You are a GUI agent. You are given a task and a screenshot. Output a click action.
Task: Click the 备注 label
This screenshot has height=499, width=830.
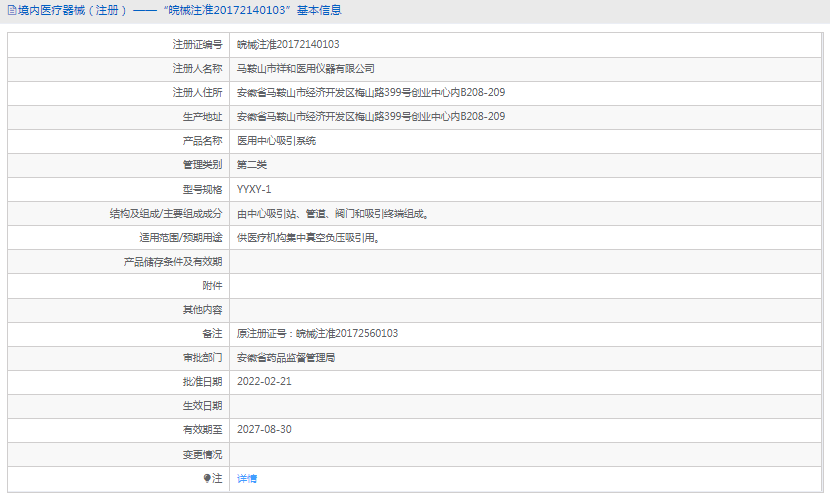pos(212,333)
